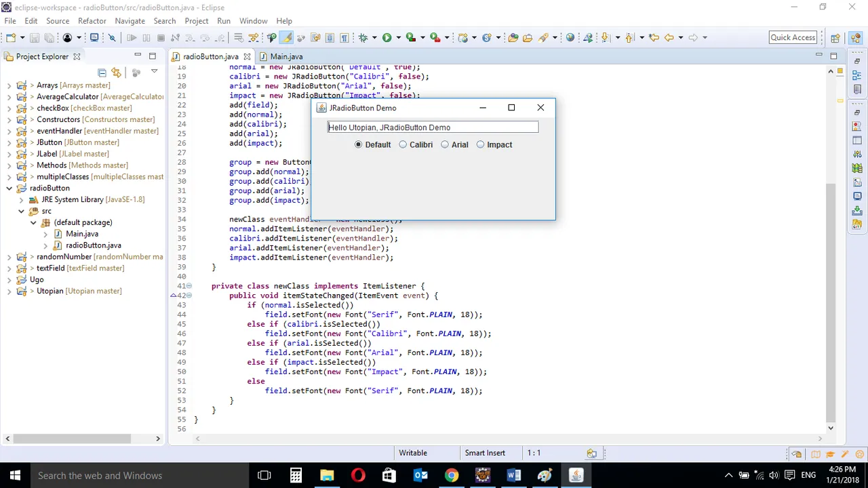Click the editor vertical scrollbar
The height and width of the screenshot is (488, 868).
tap(831, 302)
